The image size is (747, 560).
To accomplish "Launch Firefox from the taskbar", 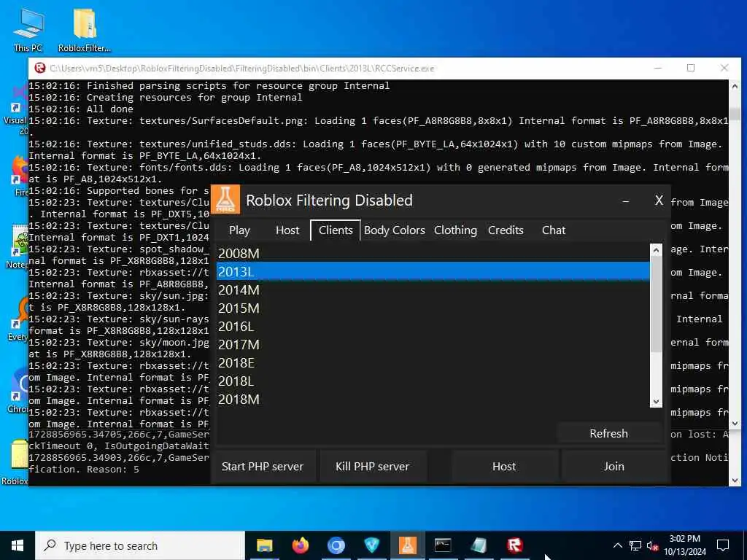I will click(x=300, y=545).
